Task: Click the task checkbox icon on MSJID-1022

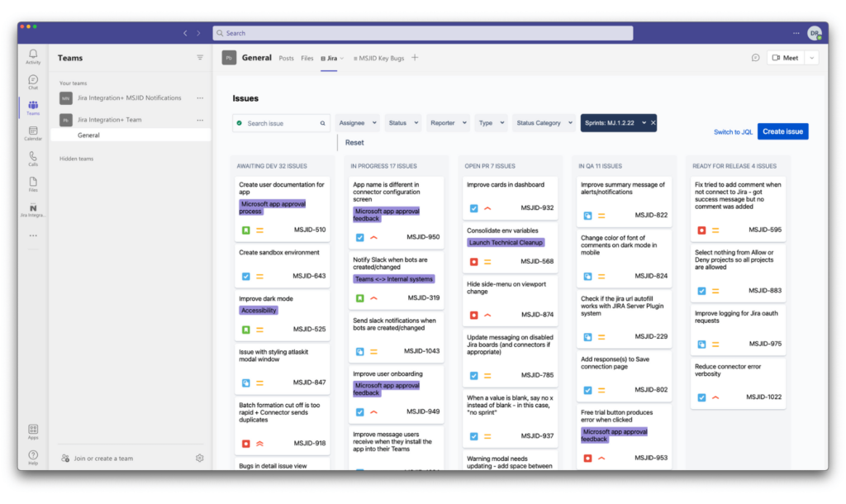Action: click(x=701, y=397)
